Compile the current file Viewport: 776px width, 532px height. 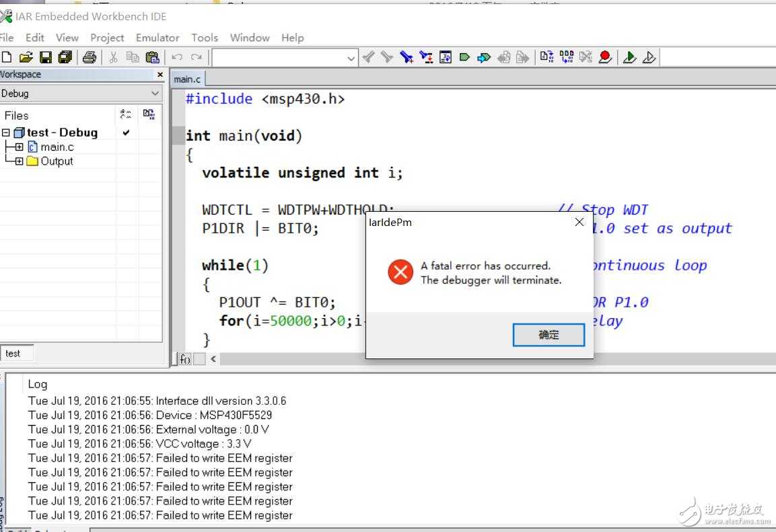tap(546, 57)
